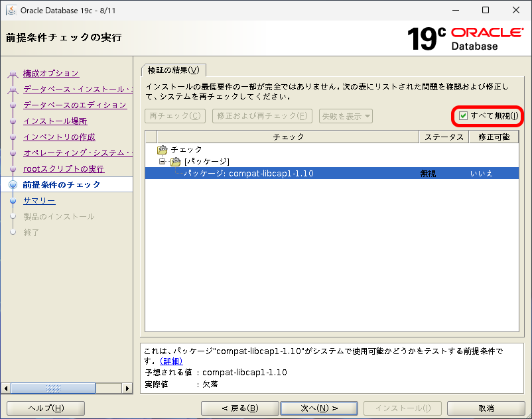Select the 検証の結果 tab
Screen dimensions: 532x419
tap(173, 70)
